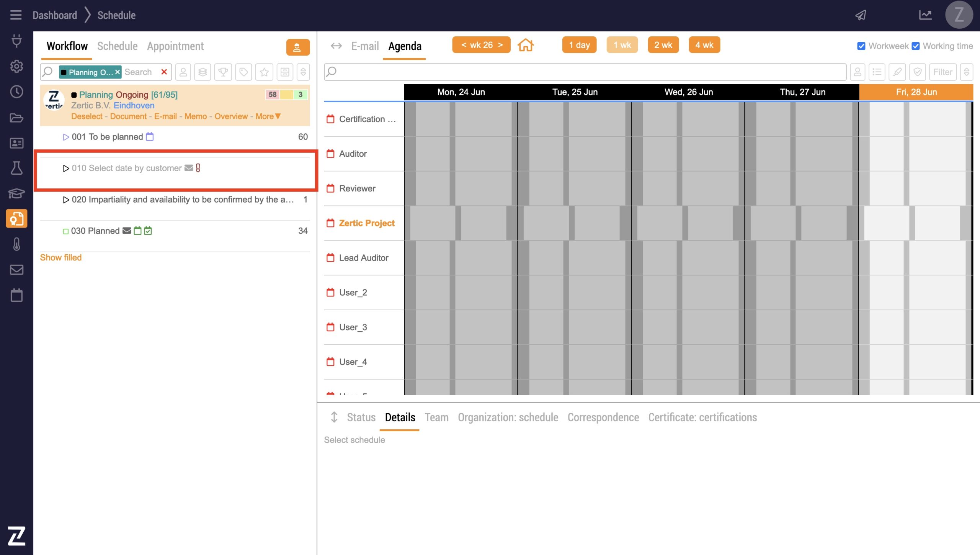The height and width of the screenshot is (555, 980).
Task: Click the 2 wk view button
Action: (x=663, y=45)
